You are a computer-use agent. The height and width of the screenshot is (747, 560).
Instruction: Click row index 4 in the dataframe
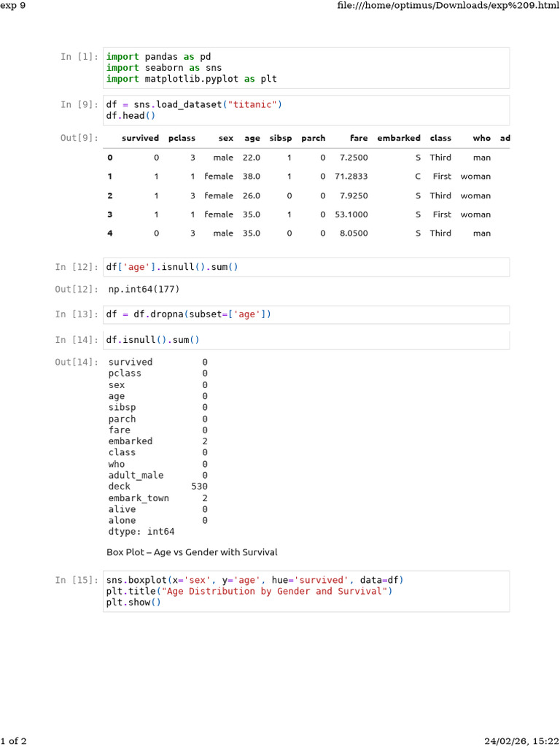click(x=110, y=233)
